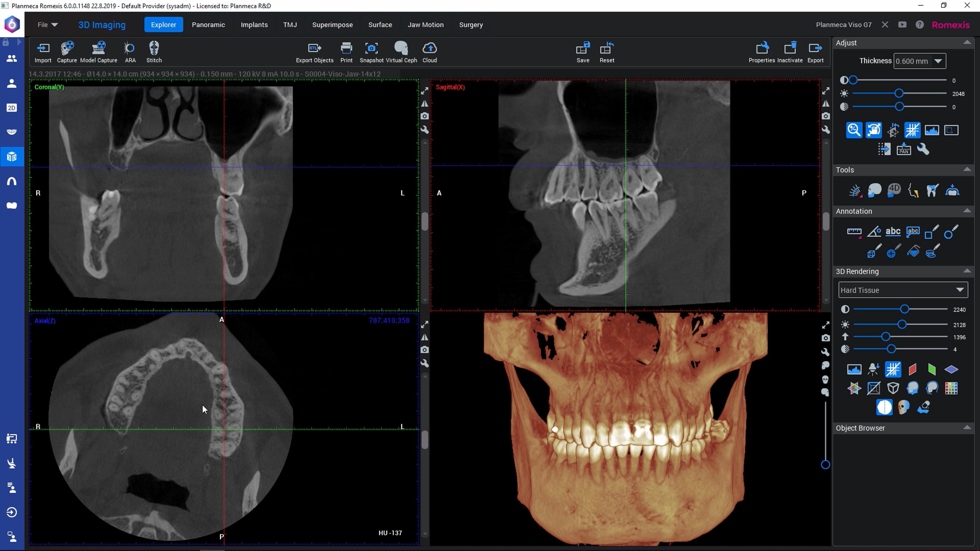Viewport: 980px width, 551px height.
Task: Open the Hard Tissue rendering preset dropdown
Action: coord(903,290)
